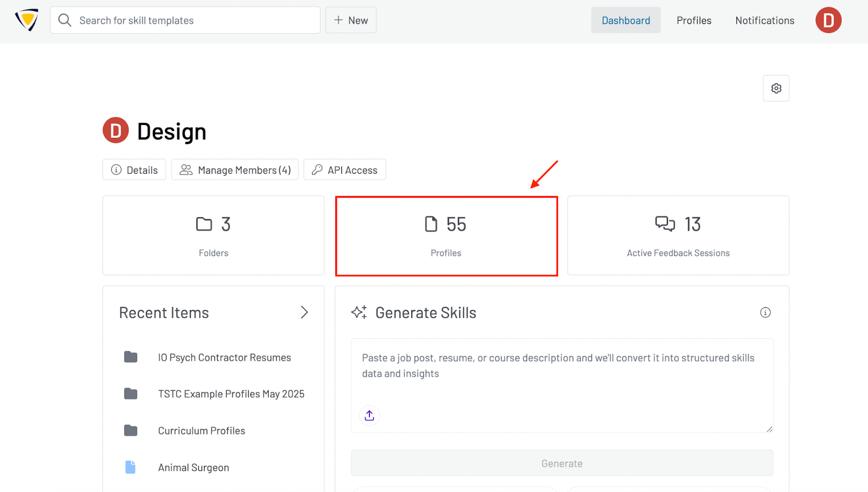
Task: Expand Recent Items with the chevron
Action: pos(304,312)
